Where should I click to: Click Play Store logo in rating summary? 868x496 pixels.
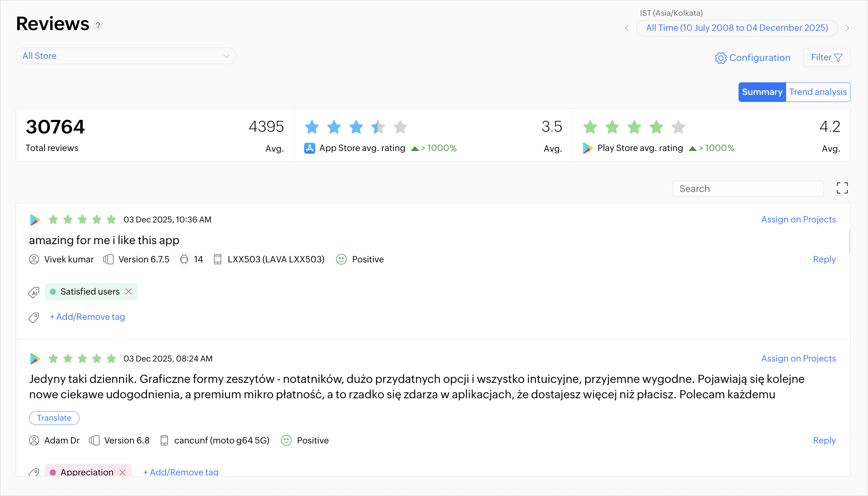coord(588,148)
